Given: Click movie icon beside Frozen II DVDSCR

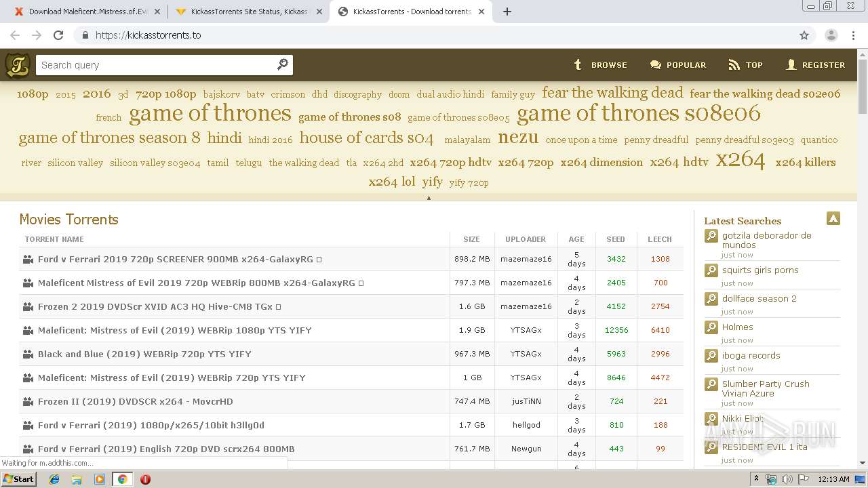Looking at the screenshot, I should 28,401.
